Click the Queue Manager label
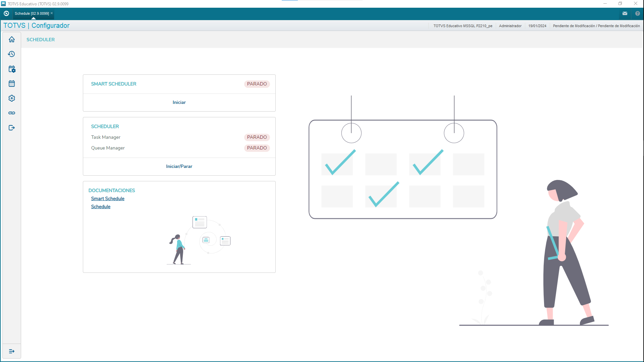Screen dimensions: 644x362 coord(108,148)
